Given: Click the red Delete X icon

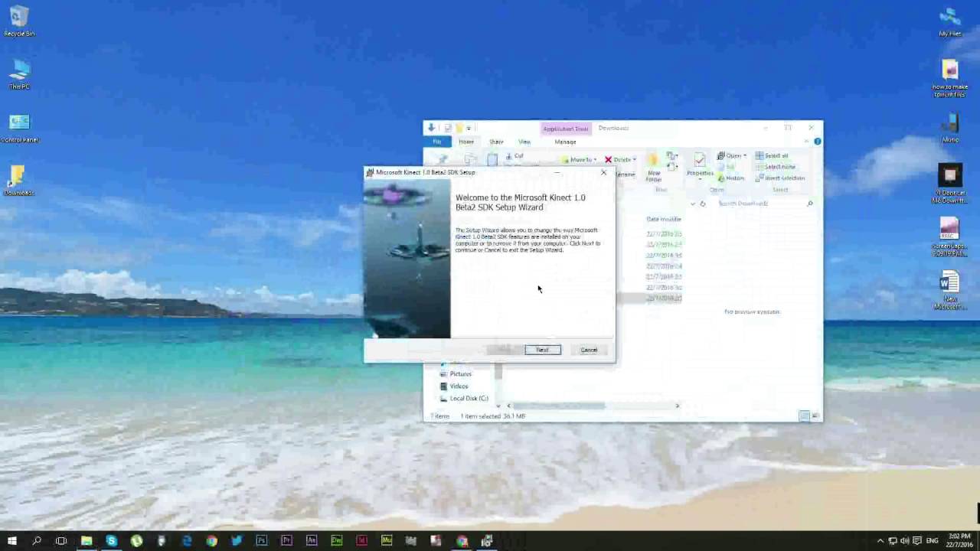Looking at the screenshot, I should [x=609, y=160].
